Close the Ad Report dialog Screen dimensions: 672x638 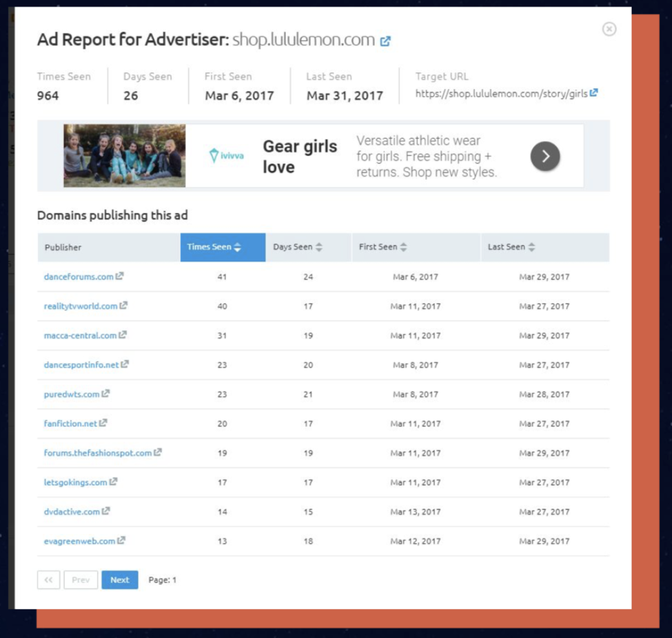click(609, 28)
